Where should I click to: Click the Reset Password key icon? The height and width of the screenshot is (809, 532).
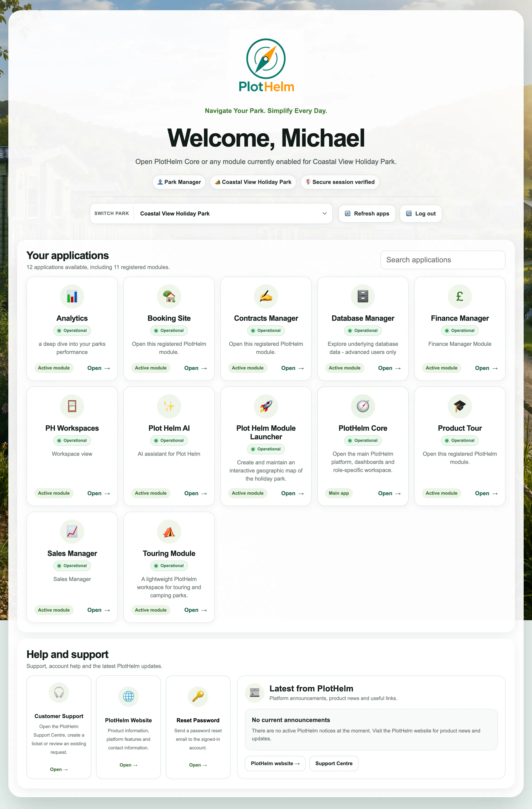click(x=198, y=697)
